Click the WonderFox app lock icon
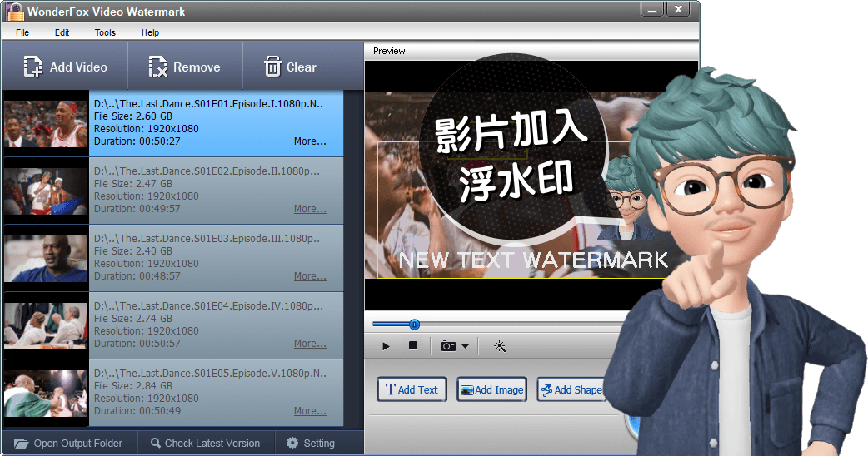Image resolution: width=868 pixels, height=456 pixels. coord(14,12)
